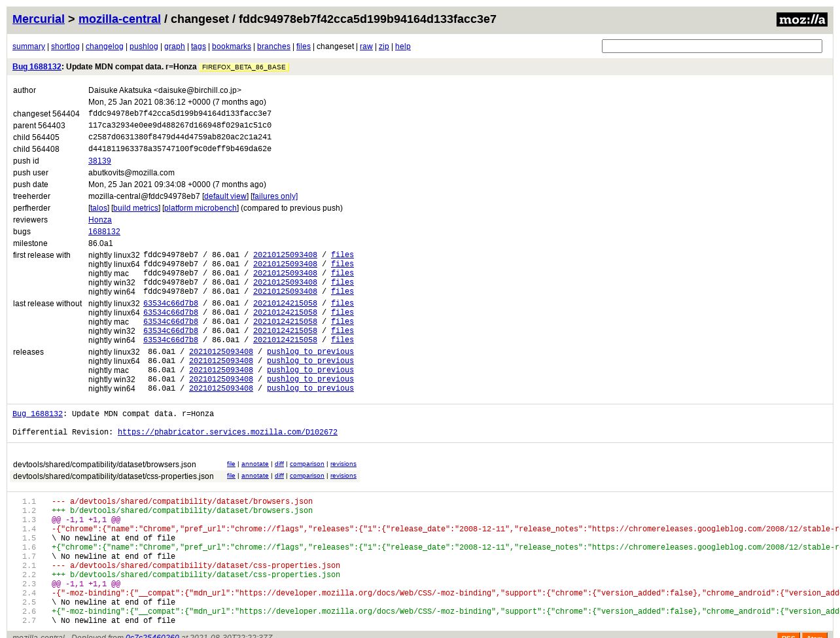
Task: Open the help page
Action: pos(403,46)
